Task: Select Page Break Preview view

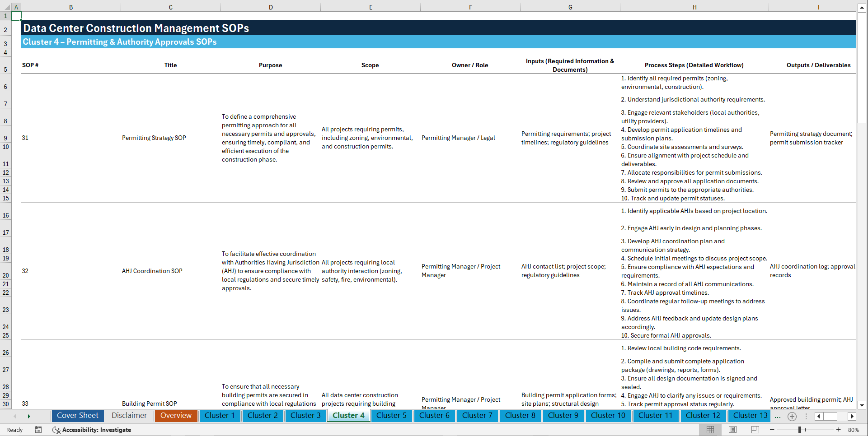Action: pos(755,429)
